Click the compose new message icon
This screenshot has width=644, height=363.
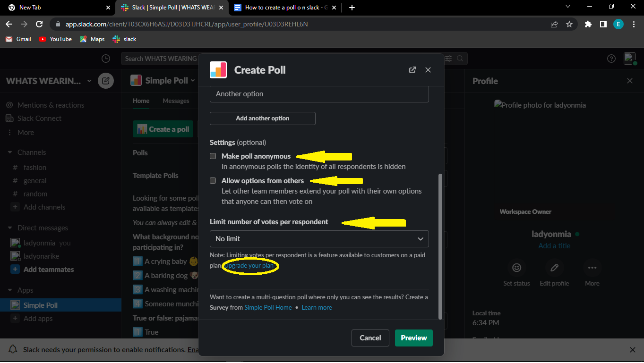click(106, 81)
